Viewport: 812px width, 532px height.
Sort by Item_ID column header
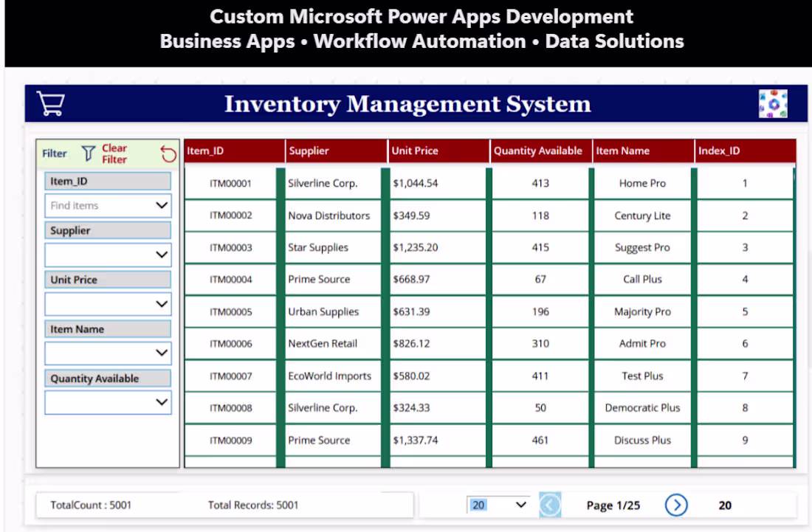point(235,151)
